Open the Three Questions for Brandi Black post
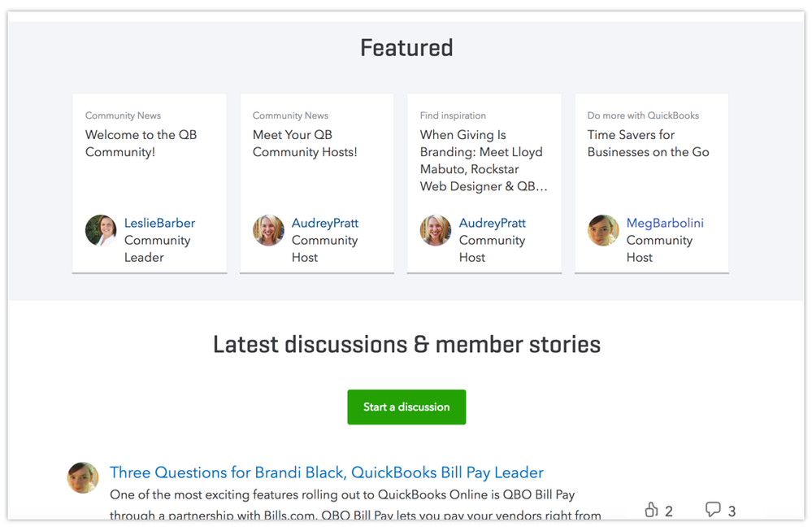The width and height of the screenshot is (812, 531). 326,472
